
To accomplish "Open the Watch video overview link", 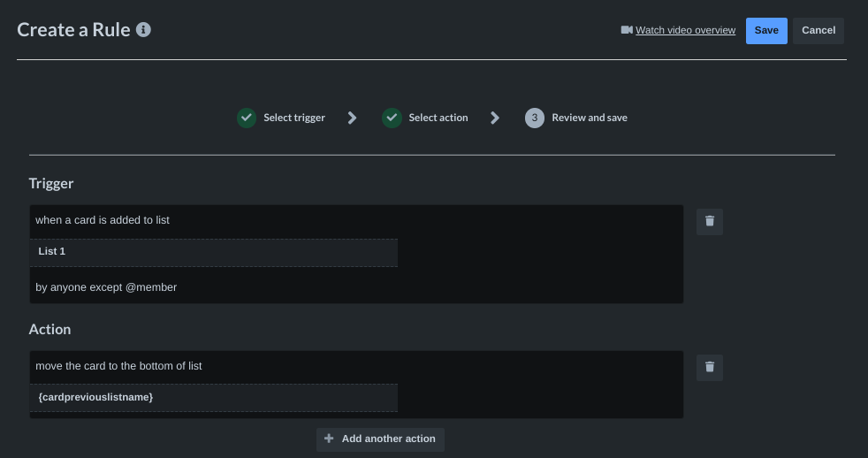I will [x=685, y=30].
